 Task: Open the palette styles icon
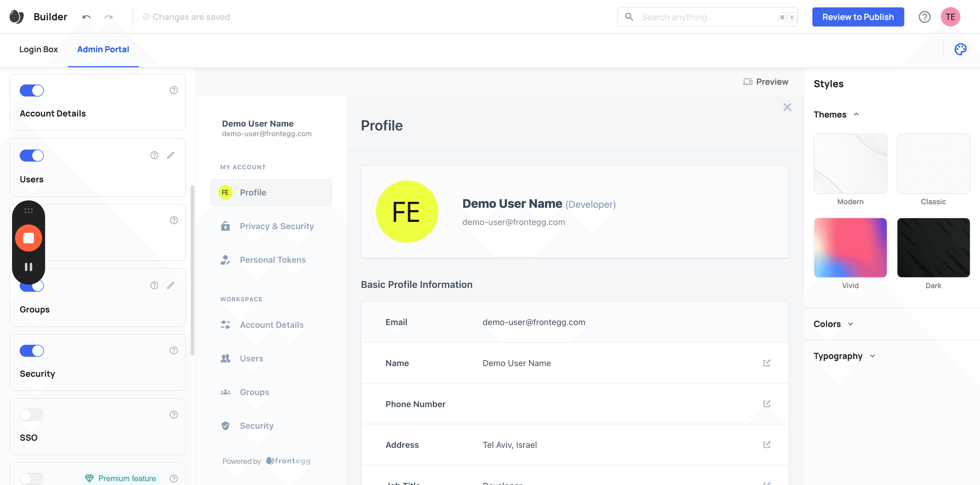960,49
